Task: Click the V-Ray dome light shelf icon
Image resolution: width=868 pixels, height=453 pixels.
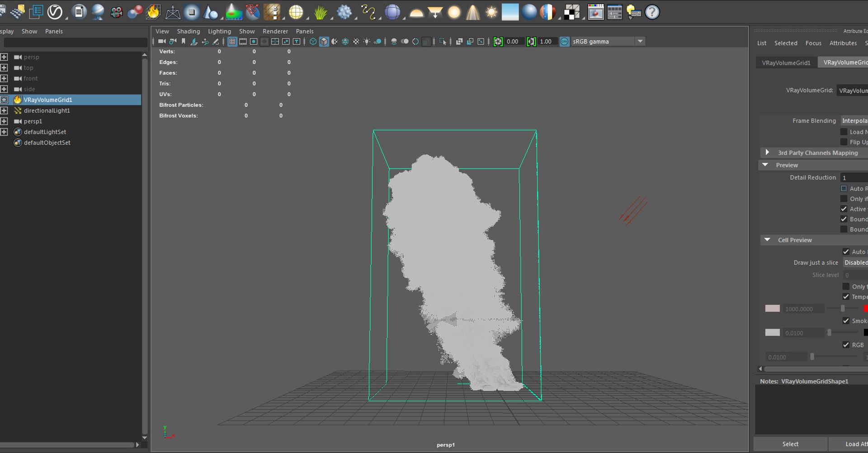Action: click(x=416, y=12)
